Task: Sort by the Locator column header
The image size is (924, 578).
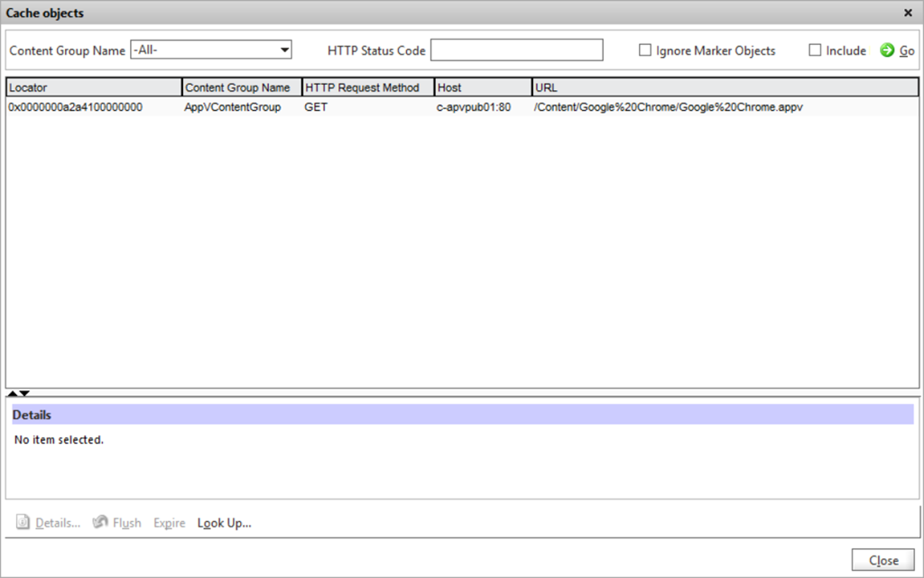Action: (x=90, y=87)
